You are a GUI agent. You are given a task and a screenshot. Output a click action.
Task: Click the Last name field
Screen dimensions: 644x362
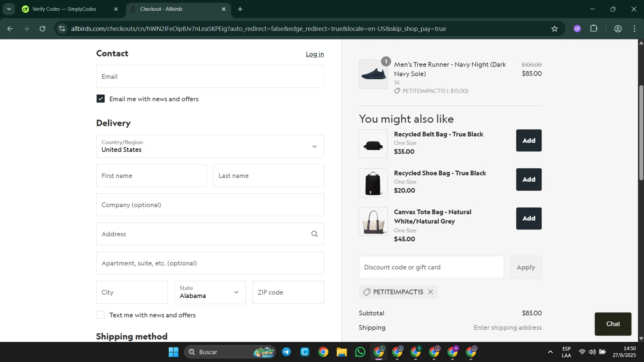tap(269, 175)
